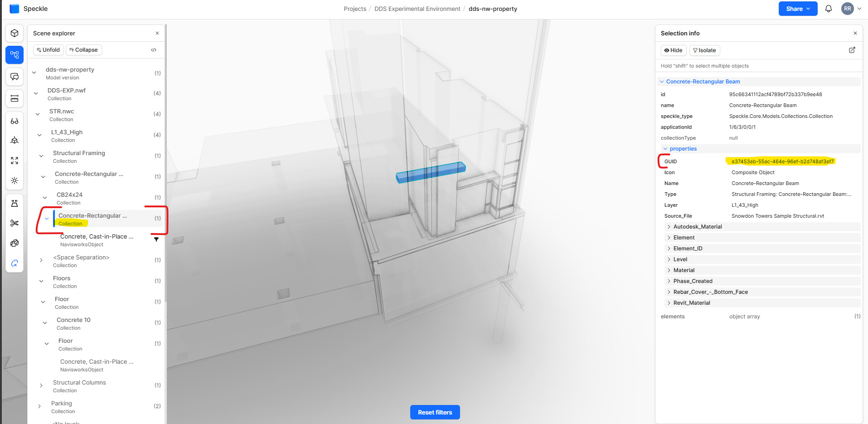Click the bottom blue refresh sidebar icon
This screenshot has height=424, width=868.
tap(15, 263)
